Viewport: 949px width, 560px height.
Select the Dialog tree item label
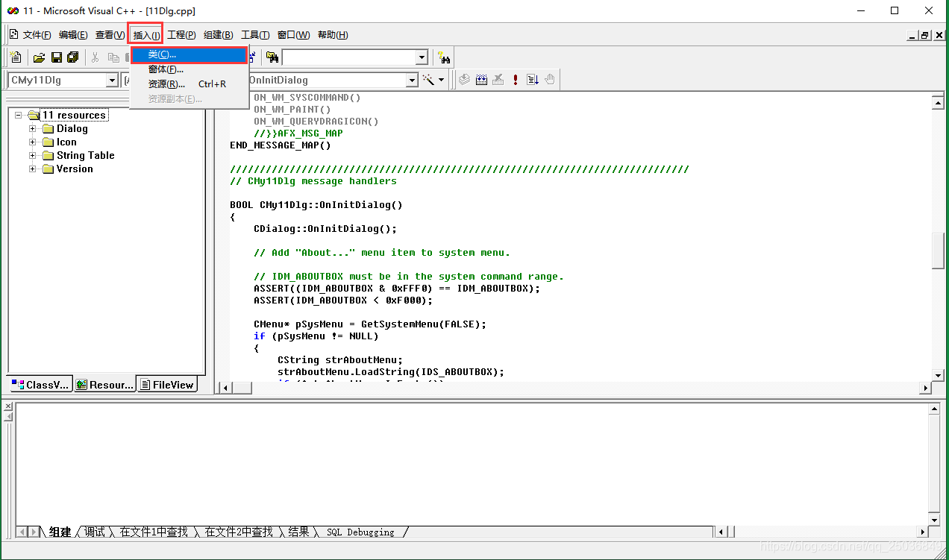(72, 128)
